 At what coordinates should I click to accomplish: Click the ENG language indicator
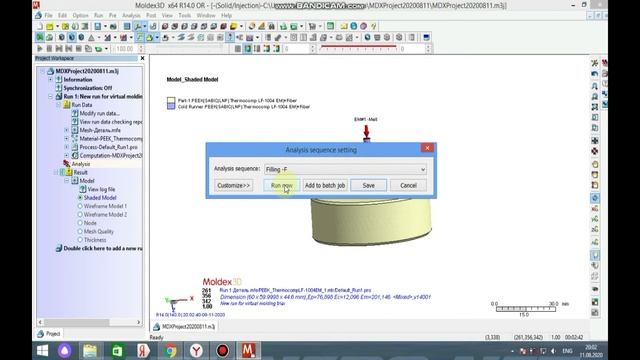567,351
